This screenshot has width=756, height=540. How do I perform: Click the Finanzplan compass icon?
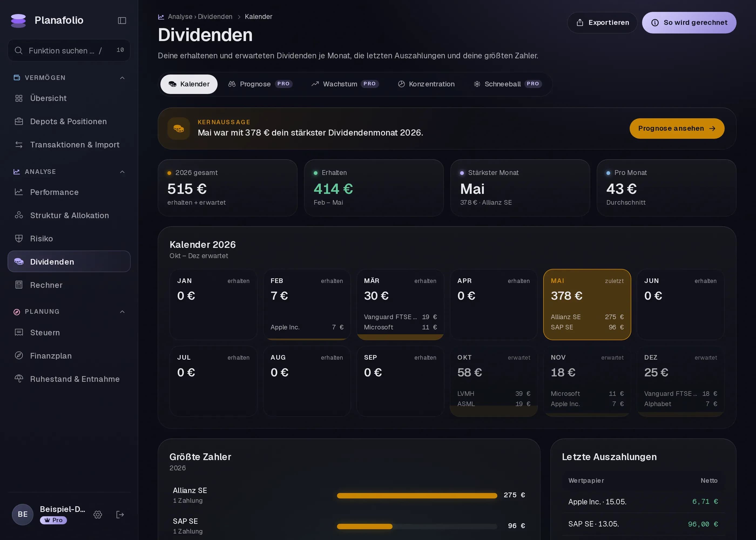pyautogui.click(x=19, y=356)
